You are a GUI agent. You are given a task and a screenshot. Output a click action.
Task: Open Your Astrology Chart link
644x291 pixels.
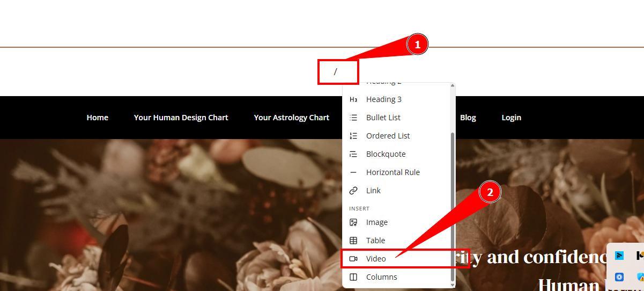point(291,118)
